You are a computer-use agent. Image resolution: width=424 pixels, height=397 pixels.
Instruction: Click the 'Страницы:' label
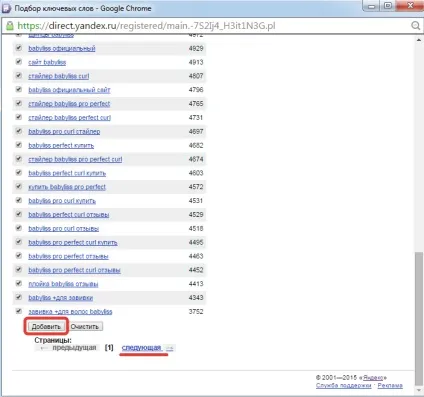coord(53,340)
